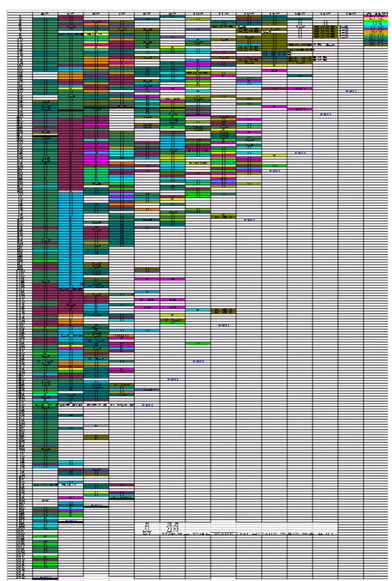This screenshot has width=392, height=581.
Task: Select the END text in the ninth column
Action: coord(249,220)
